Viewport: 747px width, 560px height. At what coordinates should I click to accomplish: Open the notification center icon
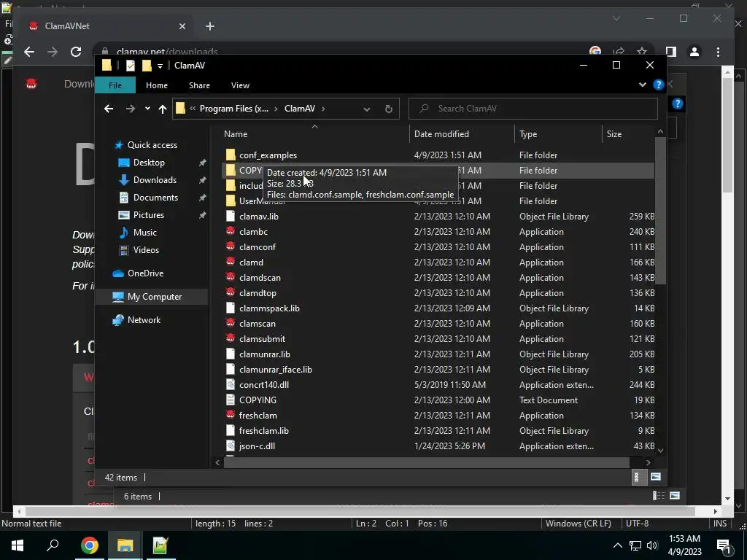pos(723,545)
